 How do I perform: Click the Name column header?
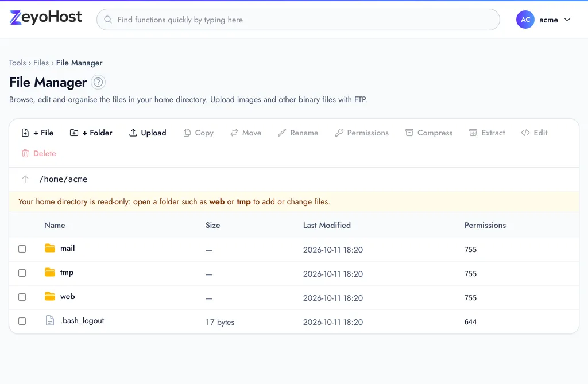[55, 225]
